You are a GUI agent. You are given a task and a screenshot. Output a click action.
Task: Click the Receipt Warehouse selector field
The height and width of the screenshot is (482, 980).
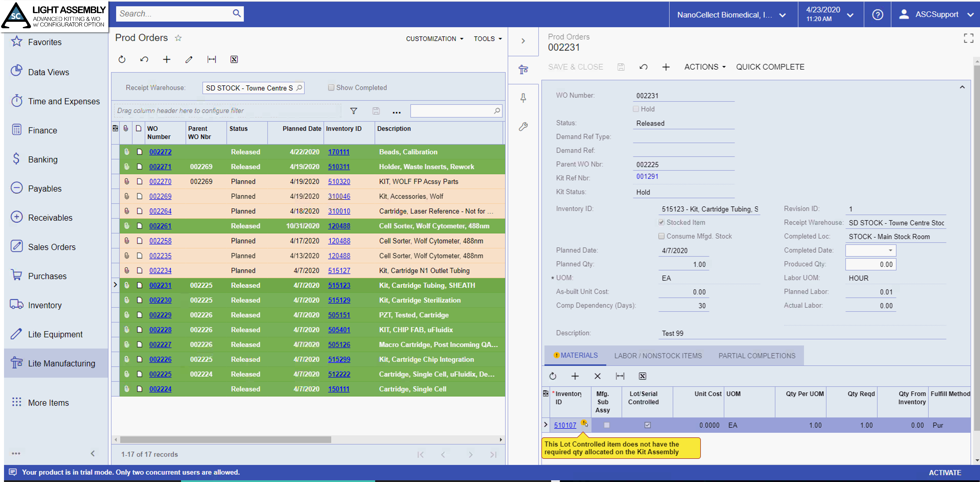pos(253,88)
